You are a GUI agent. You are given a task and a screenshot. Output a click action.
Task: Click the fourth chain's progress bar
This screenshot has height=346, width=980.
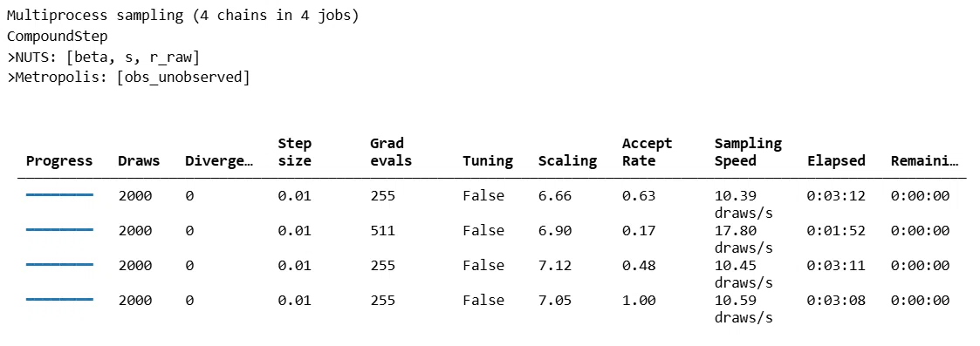tap(59, 300)
